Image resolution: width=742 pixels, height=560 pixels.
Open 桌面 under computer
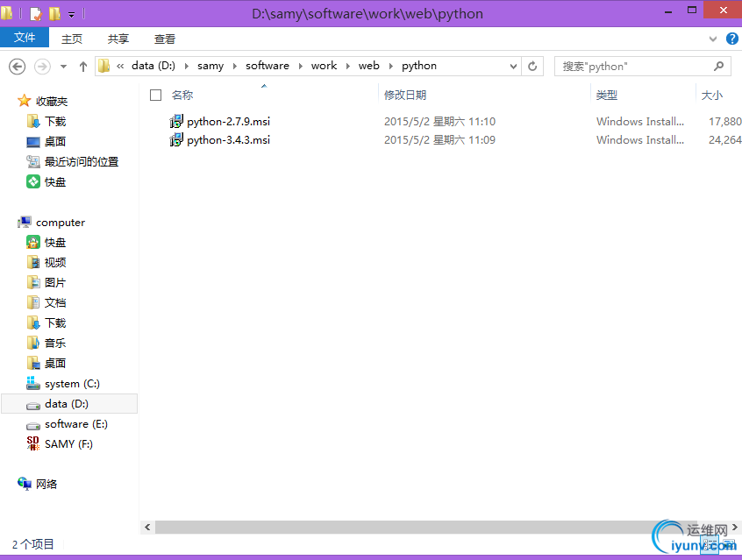(55, 363)
